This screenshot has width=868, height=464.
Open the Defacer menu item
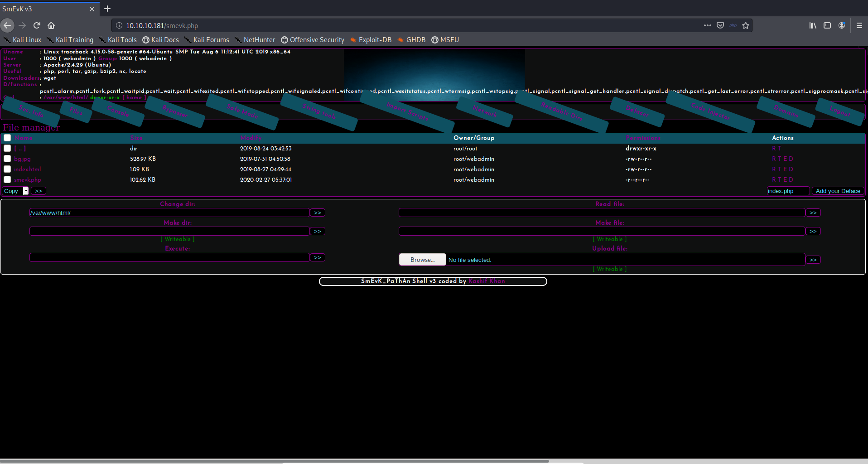pyautogui.click(x=637, y=111)
